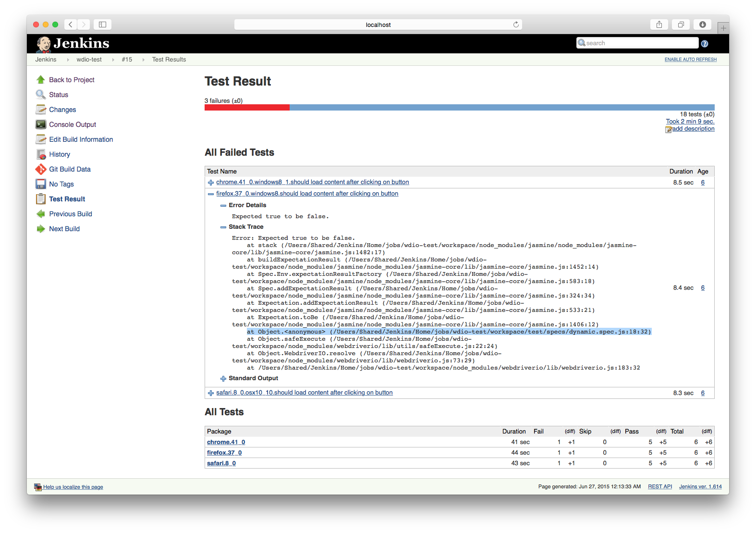Open the firefox.37_0 package link in All Tests
Image resolution: width=756 pixels, height=533 pixels.
pyautogui.click(x=224, y=453)
